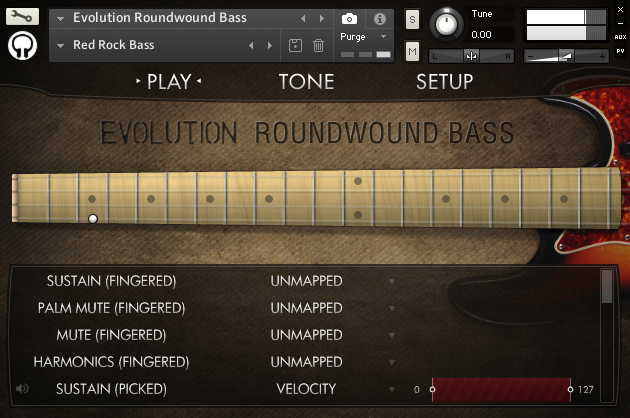Mute the instrument with M button
This screenshot has width=630, height=418.
[412, 51]
